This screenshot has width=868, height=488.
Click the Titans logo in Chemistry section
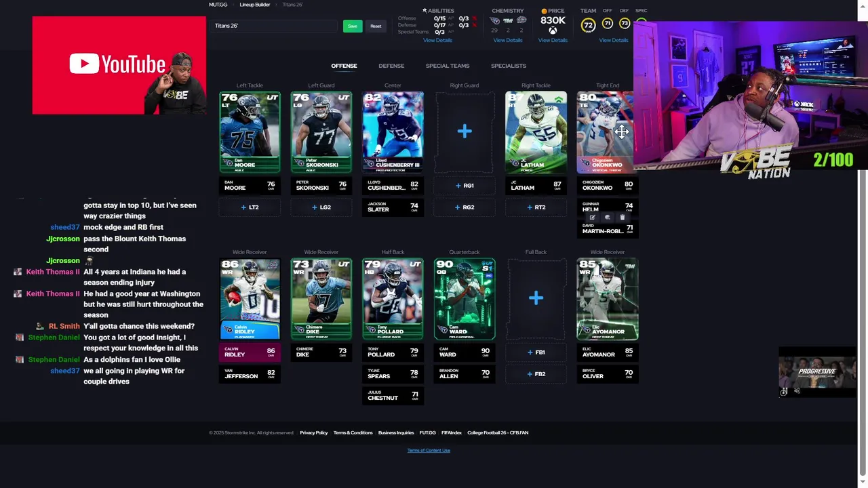(x=494, y=21)
